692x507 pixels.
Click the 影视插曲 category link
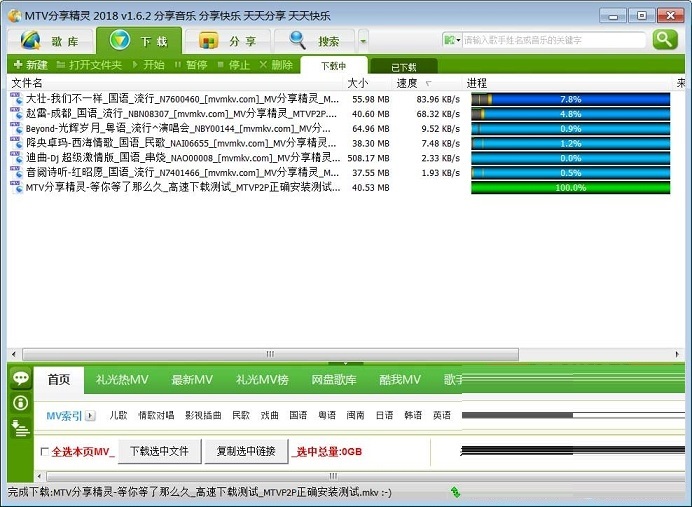(x=203, y=415)
